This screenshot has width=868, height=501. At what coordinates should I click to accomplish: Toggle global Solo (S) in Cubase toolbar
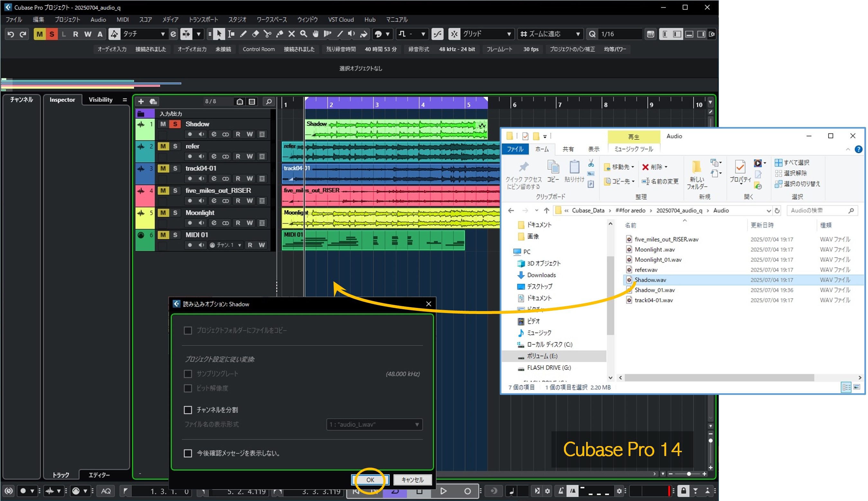[52, 34]
